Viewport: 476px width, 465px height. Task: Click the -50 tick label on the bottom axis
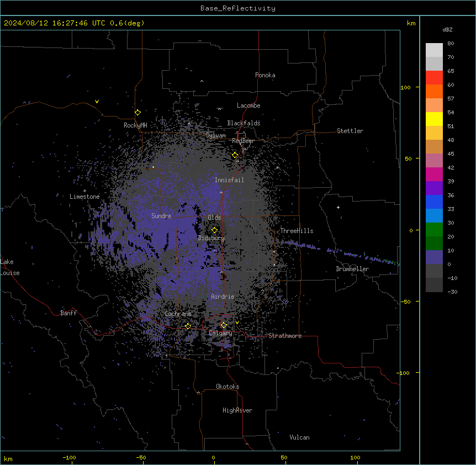click(141, 457)
